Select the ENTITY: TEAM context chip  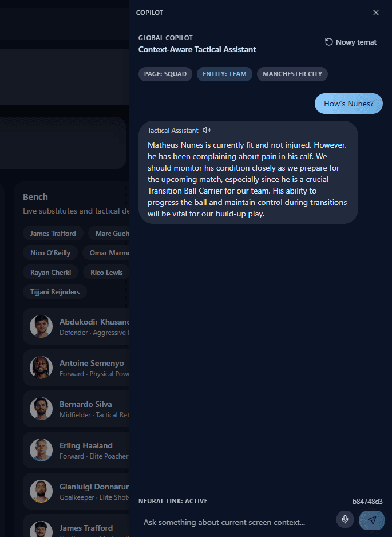click(x=224, y=74)
